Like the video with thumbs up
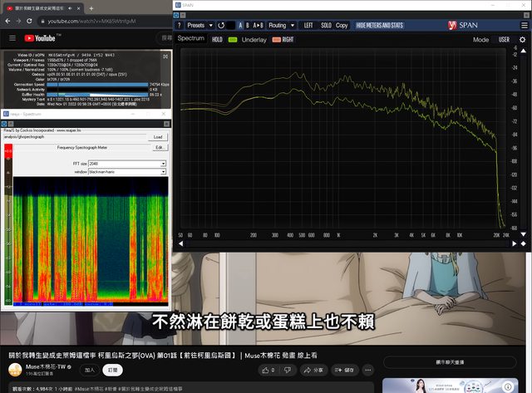This screenshot has width=532, height=393. coord(268,370)
